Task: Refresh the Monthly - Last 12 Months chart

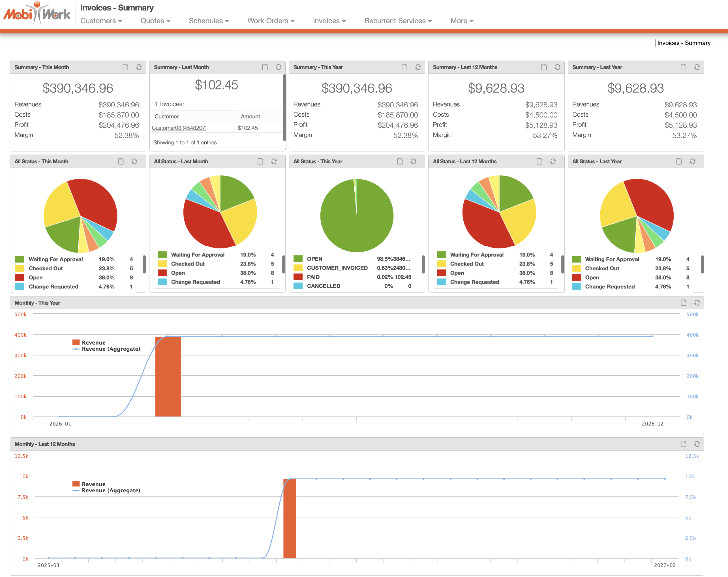Action: pos(697,444)
